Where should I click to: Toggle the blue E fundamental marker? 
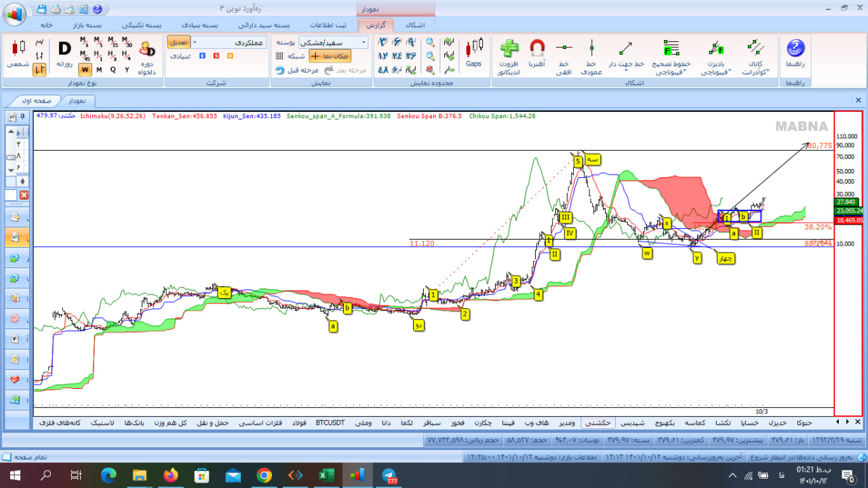[202, 56]
